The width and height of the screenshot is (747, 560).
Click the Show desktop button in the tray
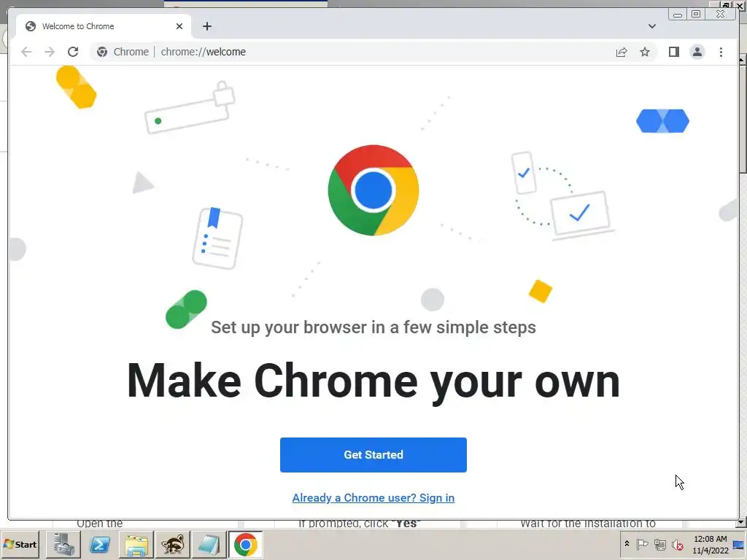[740, 544]
